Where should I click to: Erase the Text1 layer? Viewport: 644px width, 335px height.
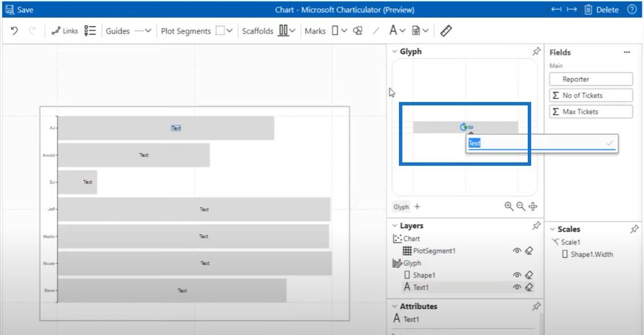click(529, 287)
